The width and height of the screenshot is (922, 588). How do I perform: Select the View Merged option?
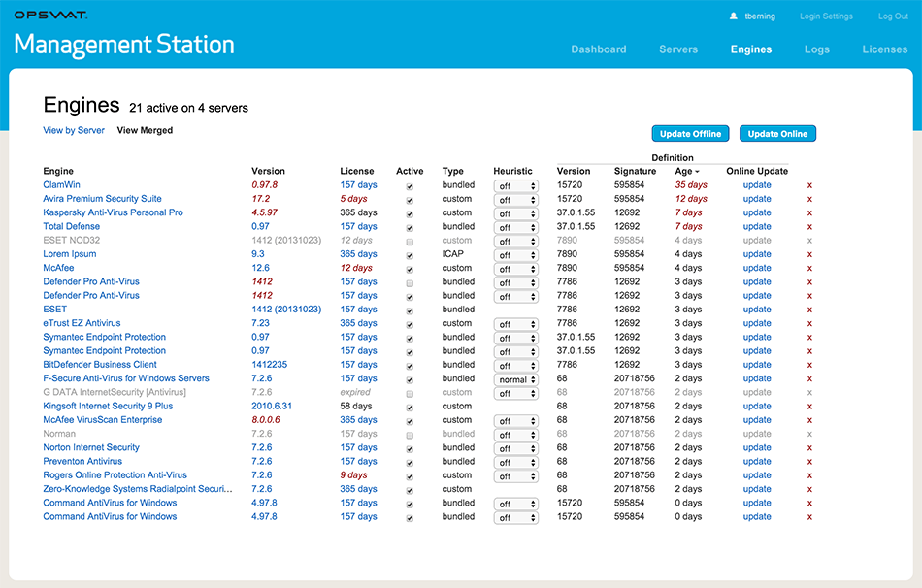(145, 131)
